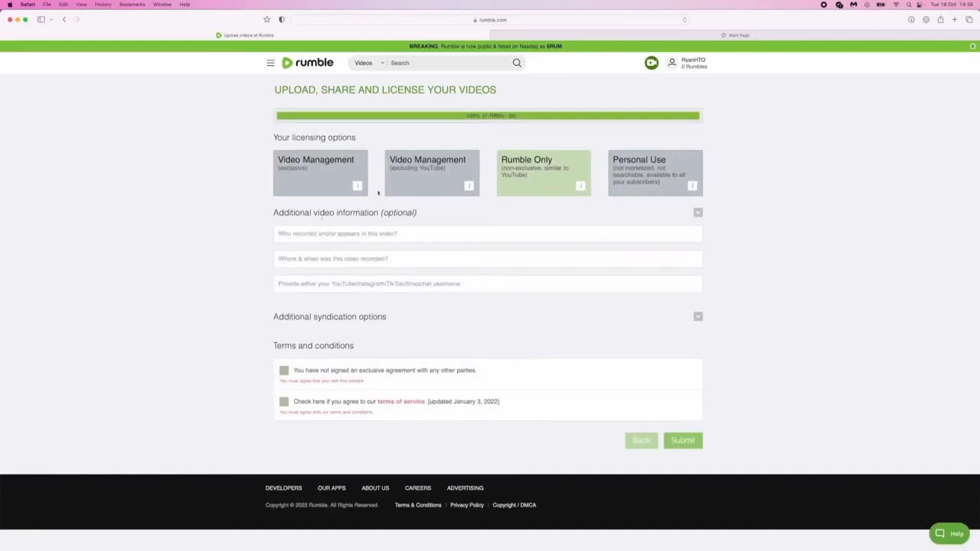Collapse Additional video information section

coord(698,213)
